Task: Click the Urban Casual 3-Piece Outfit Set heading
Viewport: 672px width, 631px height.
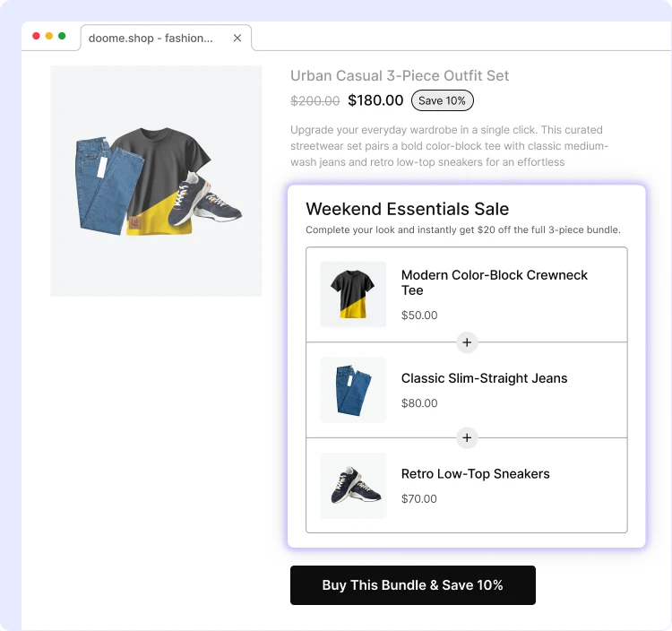Action: pos(400,75)
